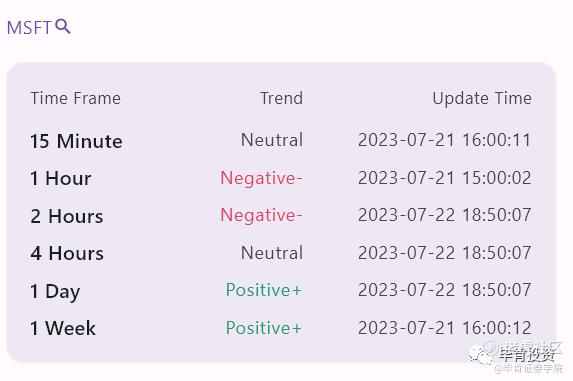Image resolution: width=573 pixels, height=381 pixels.
Task: Select the 4 Hours time frame row
Action: [281, 253]
